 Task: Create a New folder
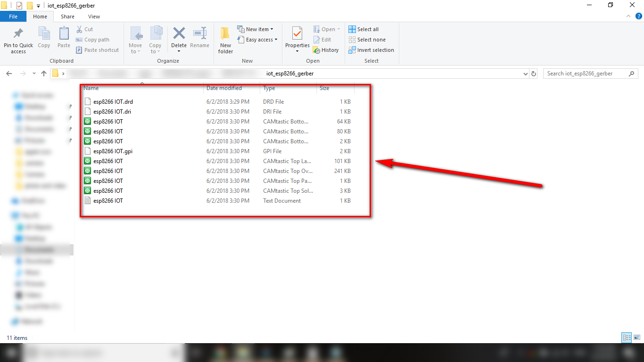pyautogui.click(x=225, y=40)
